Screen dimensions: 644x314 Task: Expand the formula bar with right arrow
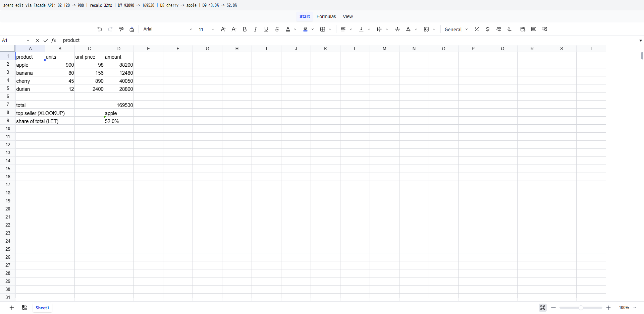point(640,41)
